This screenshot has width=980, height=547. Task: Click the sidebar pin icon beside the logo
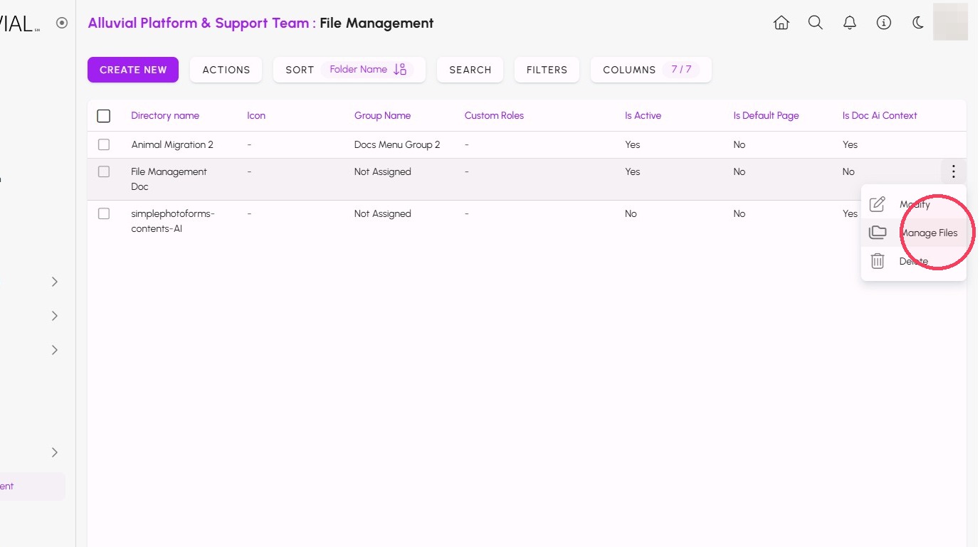[62, 23]
